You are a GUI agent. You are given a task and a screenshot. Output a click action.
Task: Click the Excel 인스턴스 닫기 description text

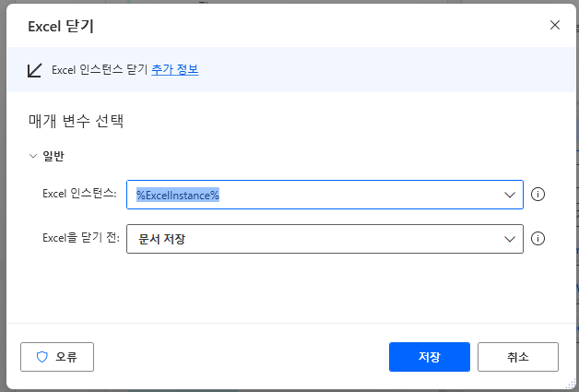tap(100, 69)
